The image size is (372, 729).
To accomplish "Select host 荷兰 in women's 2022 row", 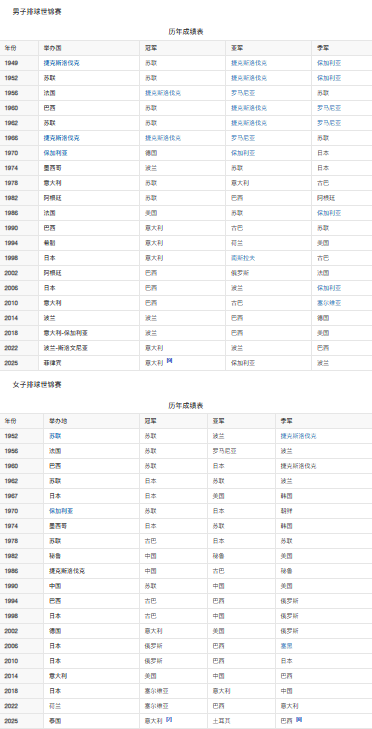I will tap(55, 706).
